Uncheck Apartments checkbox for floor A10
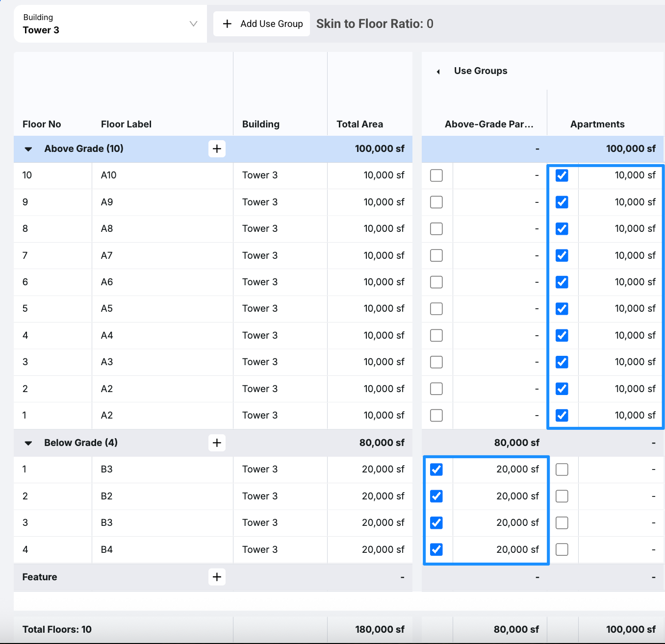This screenshot has width=665, height=644. 562,175
